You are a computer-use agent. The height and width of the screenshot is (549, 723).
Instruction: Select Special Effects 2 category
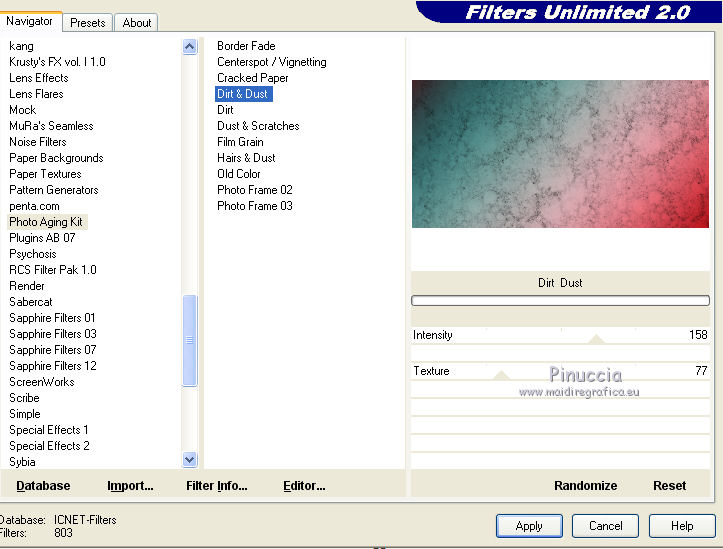pyautogui.click(x=49, y=446)
